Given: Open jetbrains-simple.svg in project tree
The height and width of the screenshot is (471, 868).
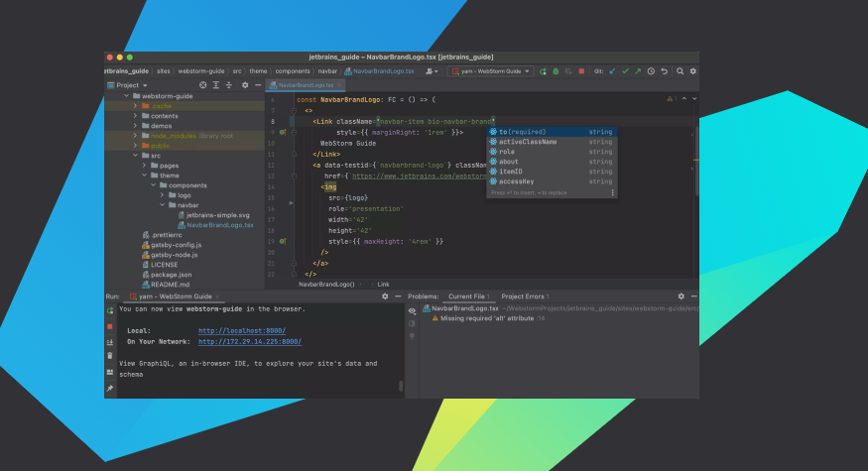Looking at the screenshot, I should click(x=213, y=215).
